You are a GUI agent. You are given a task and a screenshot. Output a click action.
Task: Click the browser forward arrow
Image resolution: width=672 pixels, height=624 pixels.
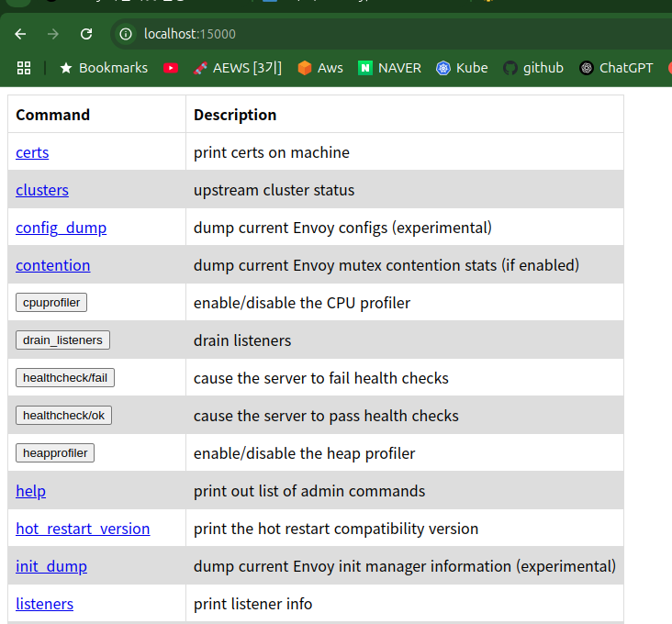pyautogui.click(x=53, y=34)
